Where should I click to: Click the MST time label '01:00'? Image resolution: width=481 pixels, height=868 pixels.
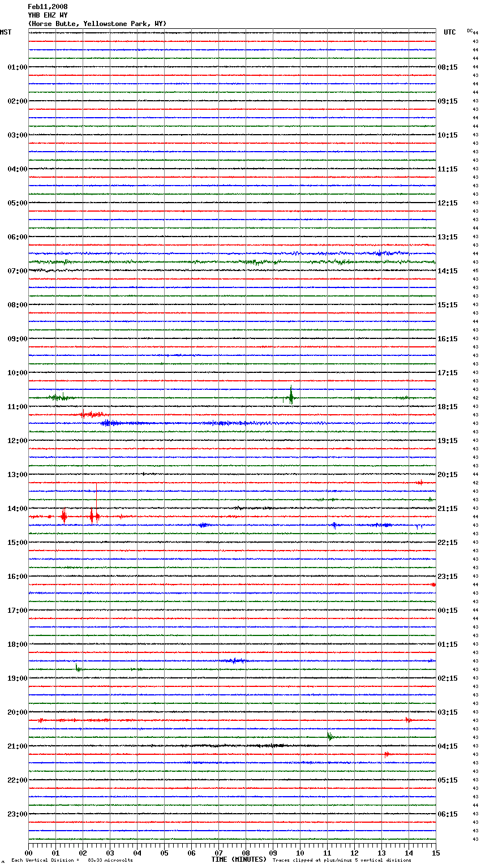[18, 67]
